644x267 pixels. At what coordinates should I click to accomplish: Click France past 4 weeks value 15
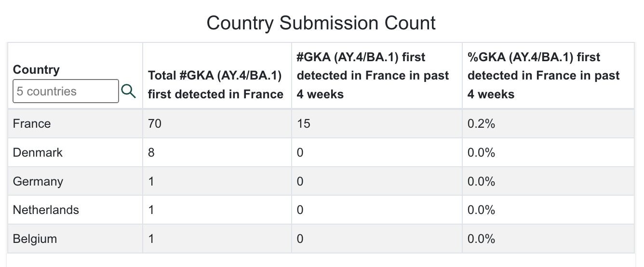304,124
